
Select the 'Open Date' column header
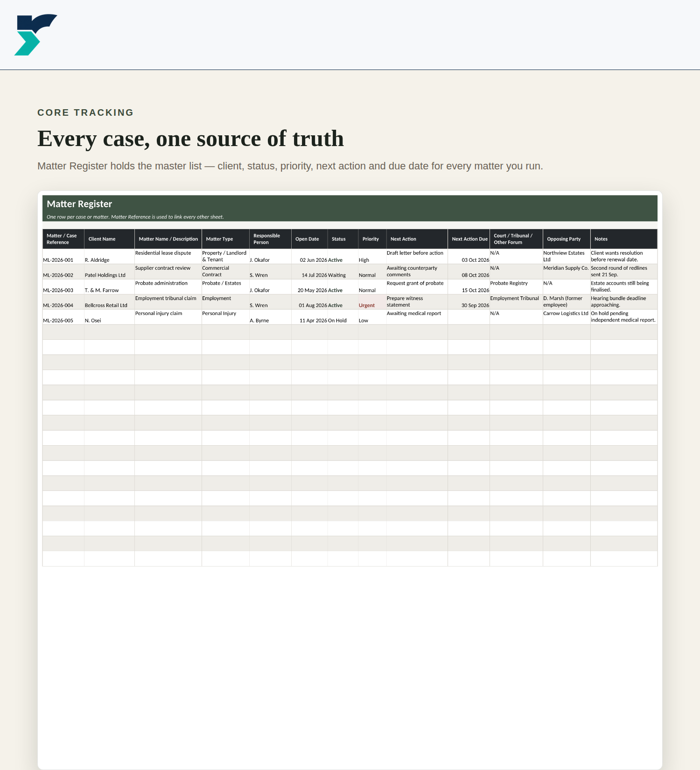pyautogui.click(x=309, y=239)
